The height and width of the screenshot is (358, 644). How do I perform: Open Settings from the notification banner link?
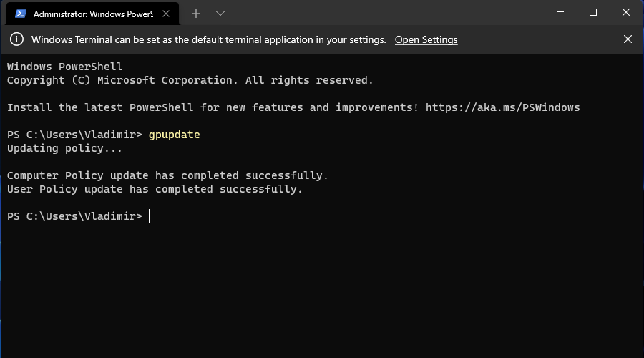pos(426,39)
